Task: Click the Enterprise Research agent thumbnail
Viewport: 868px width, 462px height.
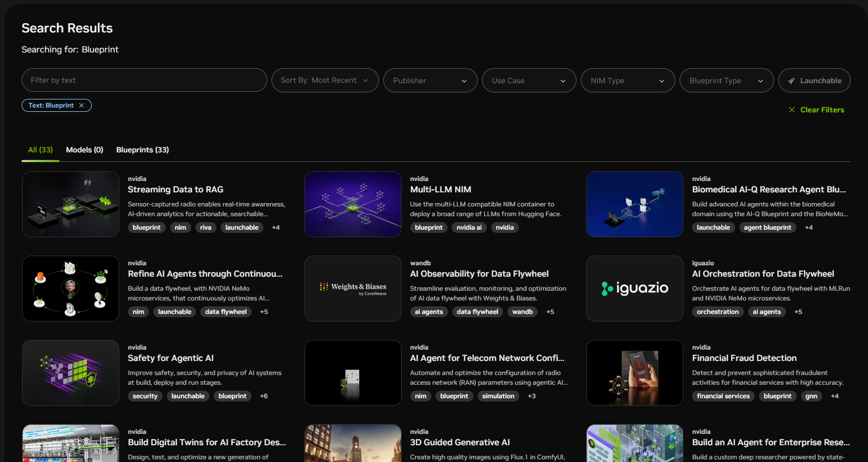Action: pyautogui.click(x=635, y=443)
